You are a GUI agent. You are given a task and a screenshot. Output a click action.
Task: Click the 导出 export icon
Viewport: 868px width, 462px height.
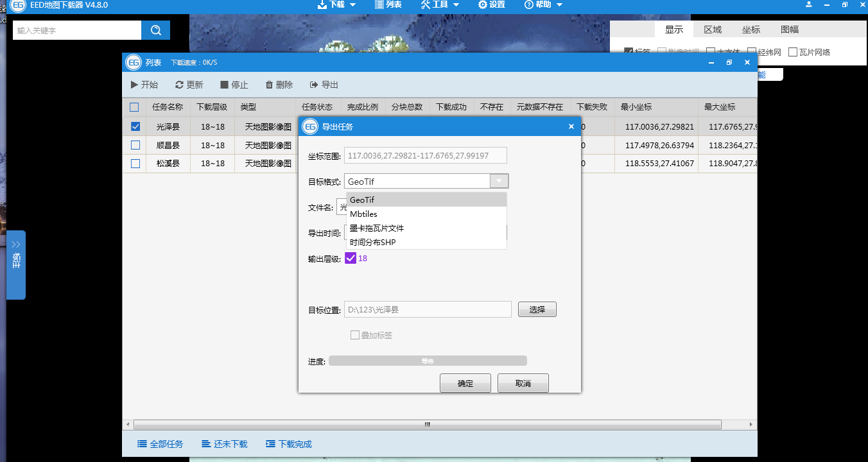(314, 85)
